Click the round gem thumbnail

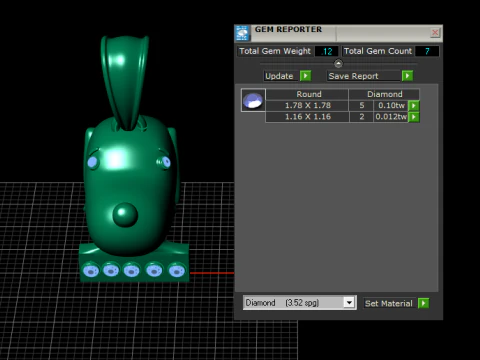coord(253,100)
